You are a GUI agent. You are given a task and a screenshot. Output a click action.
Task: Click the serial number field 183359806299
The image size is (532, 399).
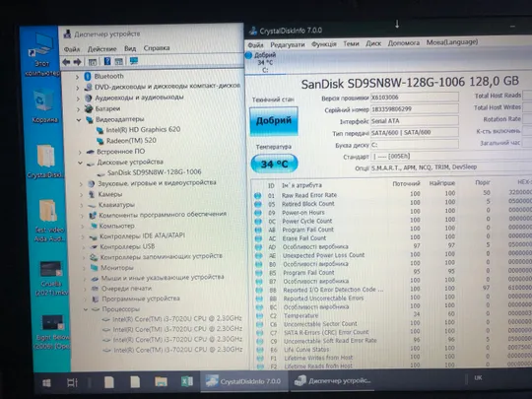point(414,109)
